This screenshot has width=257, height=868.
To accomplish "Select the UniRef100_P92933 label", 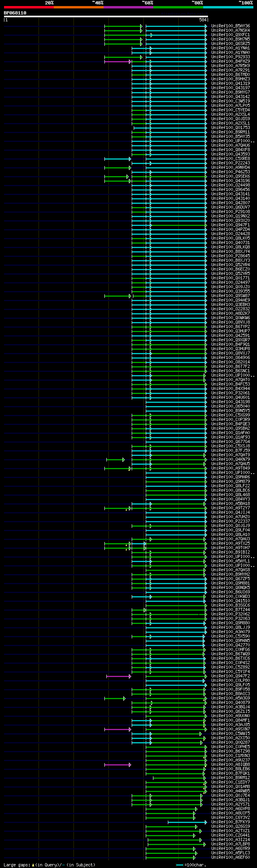I will point(230,57).
